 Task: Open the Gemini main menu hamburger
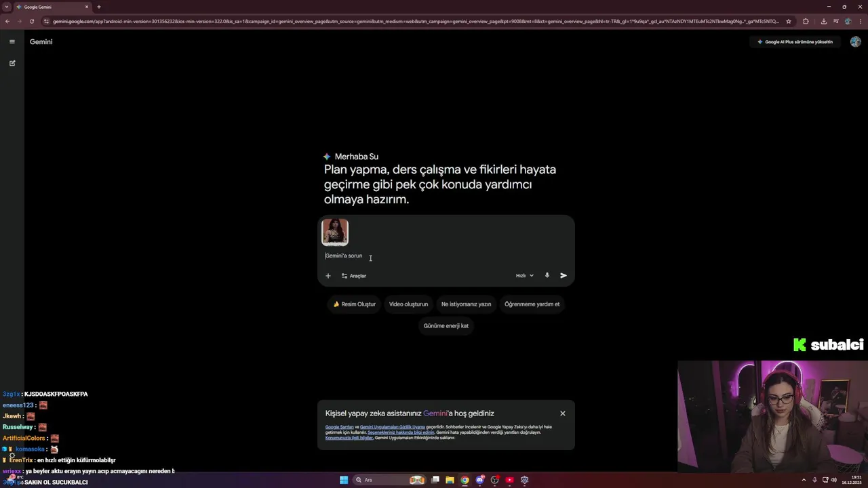point(12,42)
